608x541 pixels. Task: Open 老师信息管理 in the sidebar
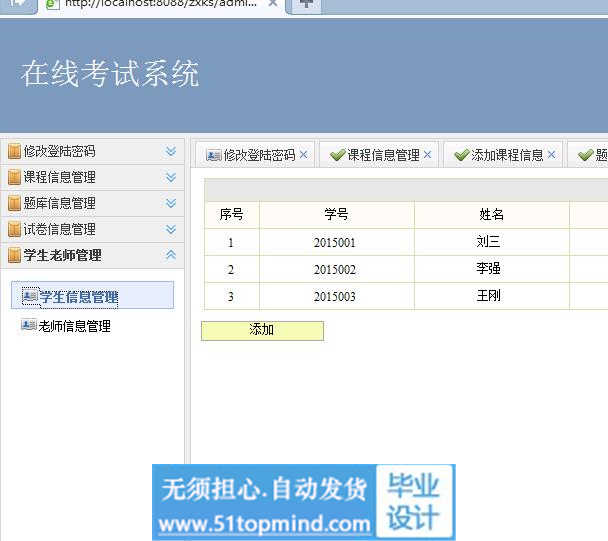coord(74,326)
